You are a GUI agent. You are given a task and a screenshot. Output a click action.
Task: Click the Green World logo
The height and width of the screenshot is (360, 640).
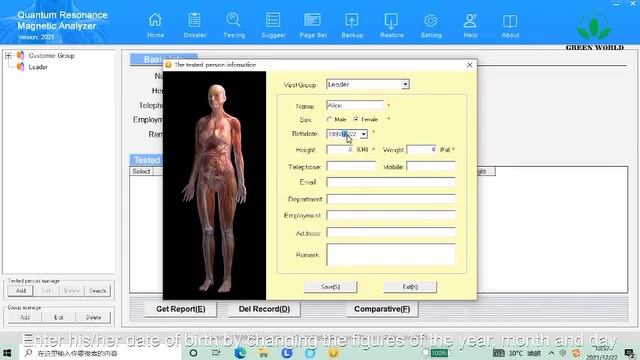point(594,31)
